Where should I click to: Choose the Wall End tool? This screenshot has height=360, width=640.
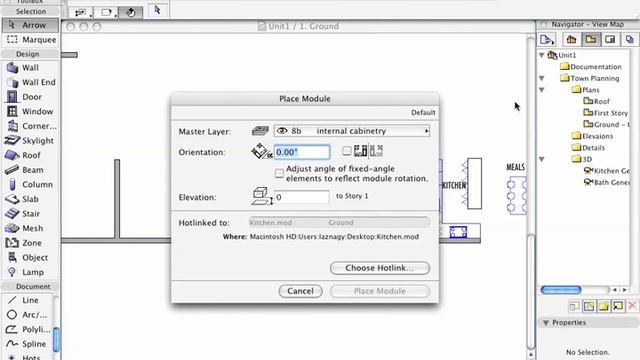pyautogui.click(x=30, y=82)
